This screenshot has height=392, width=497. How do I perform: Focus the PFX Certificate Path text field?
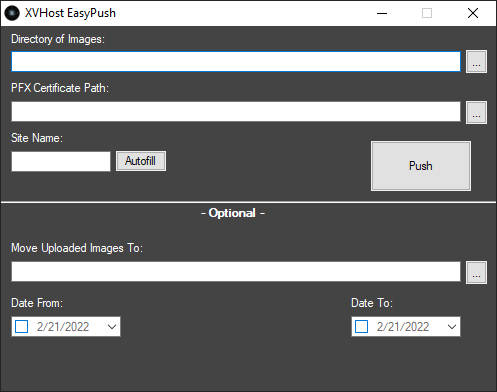pyautogui.click(x=236, y=112)
